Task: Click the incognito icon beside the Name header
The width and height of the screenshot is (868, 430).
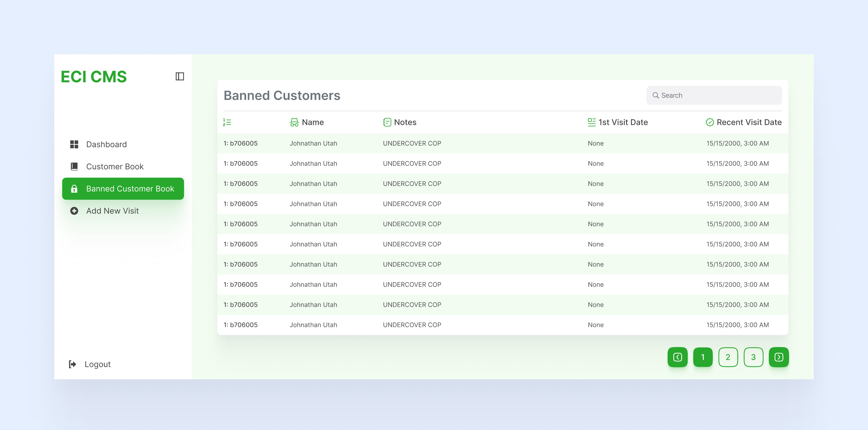Action: coord(294,122)
